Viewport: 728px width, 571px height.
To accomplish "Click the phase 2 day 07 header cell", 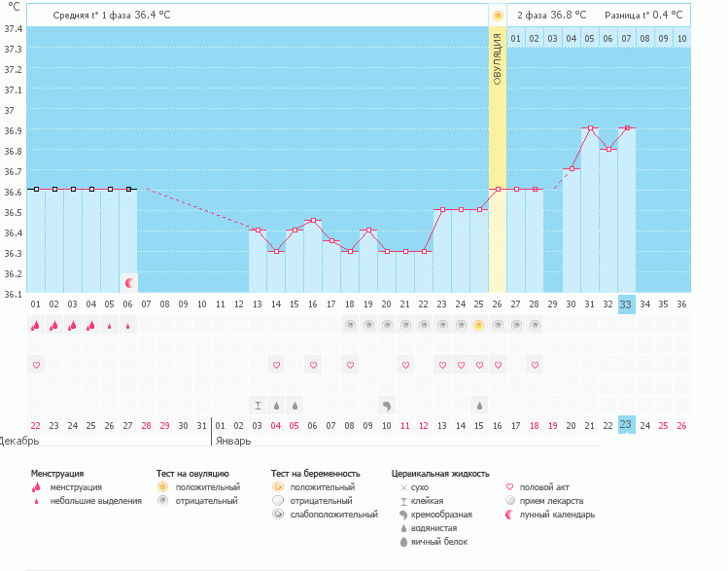I will point(626,39).
